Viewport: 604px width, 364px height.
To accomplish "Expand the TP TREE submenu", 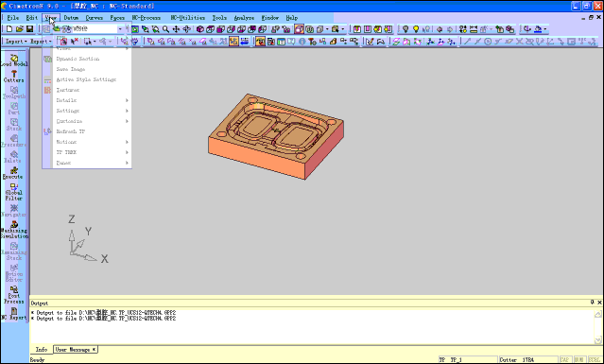I will click(x=92, y=152).
